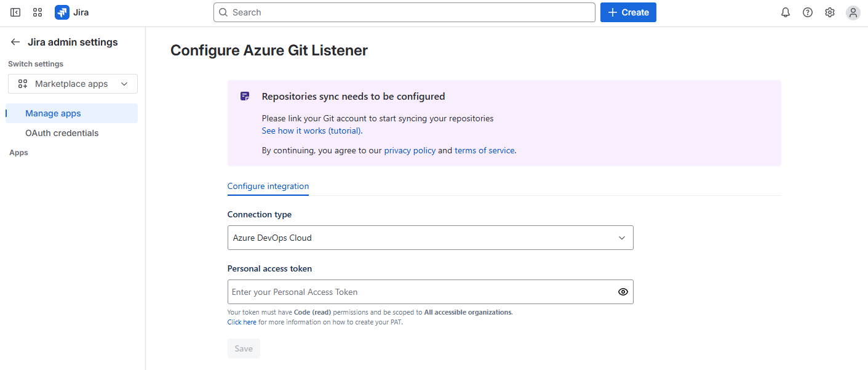The height and width of the screenshot is (370, 868).
Task: Click the Repositories sync needs to be configured heading
Action: coord(353,97)
